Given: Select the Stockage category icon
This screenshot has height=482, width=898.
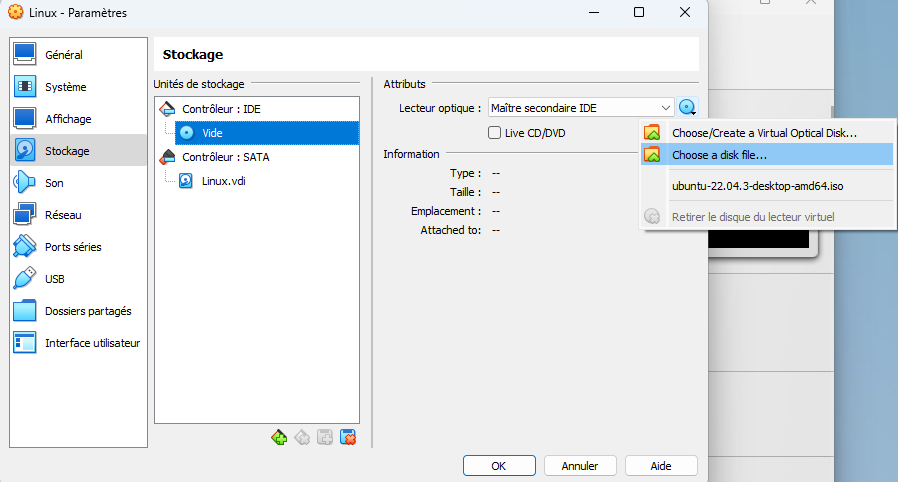Looking at the screenshot, I should point(25,151).
